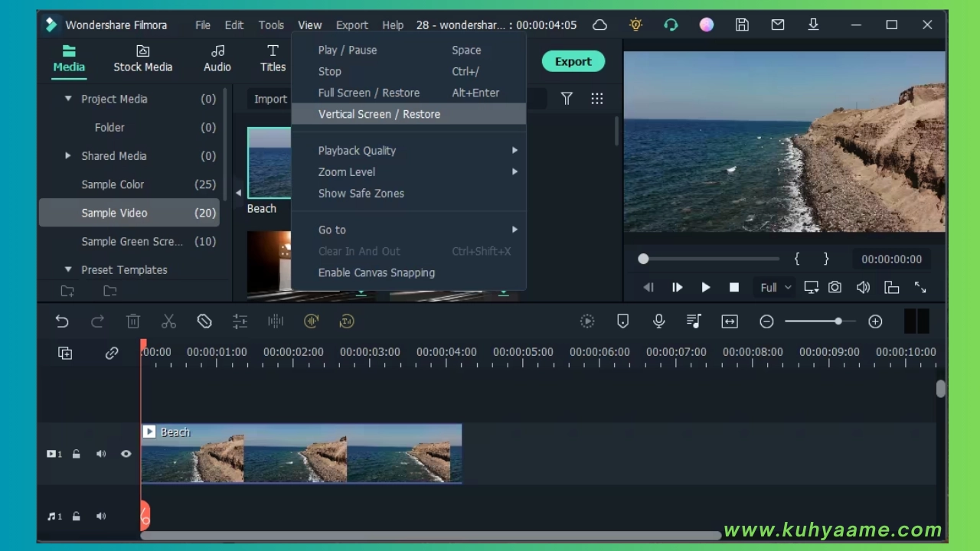The width and height of the screenshot is (980, 551).
Task: Select Full Screen / Restore entry
Action: point(409,93)
